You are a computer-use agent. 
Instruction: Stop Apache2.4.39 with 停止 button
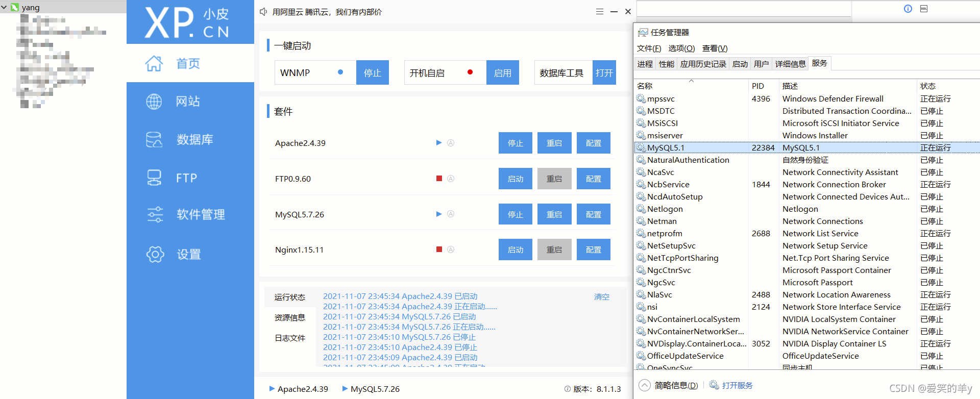coord(516,143)
